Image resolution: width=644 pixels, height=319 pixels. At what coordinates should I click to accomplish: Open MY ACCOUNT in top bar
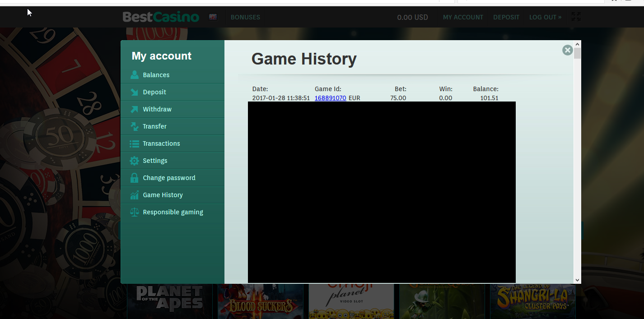pyautogui.click(x=463, y=17)
